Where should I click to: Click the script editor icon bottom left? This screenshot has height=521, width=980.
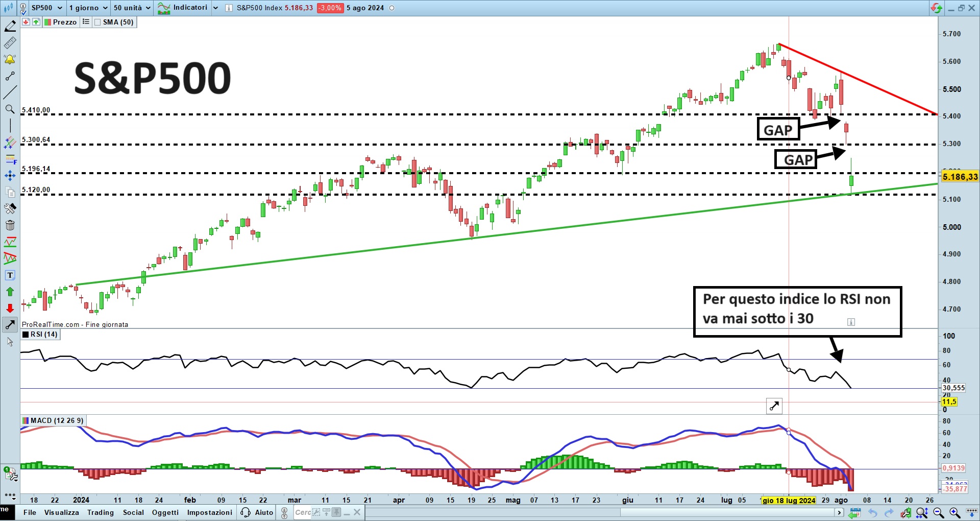coord(10,475)
